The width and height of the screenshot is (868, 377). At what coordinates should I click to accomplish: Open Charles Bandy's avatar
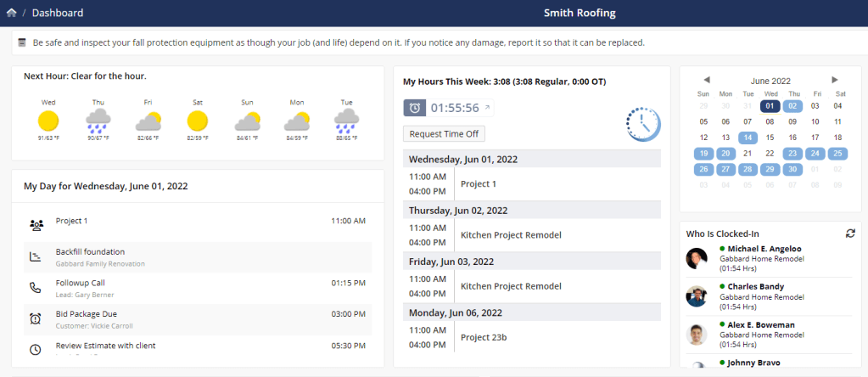coord(697,296)
